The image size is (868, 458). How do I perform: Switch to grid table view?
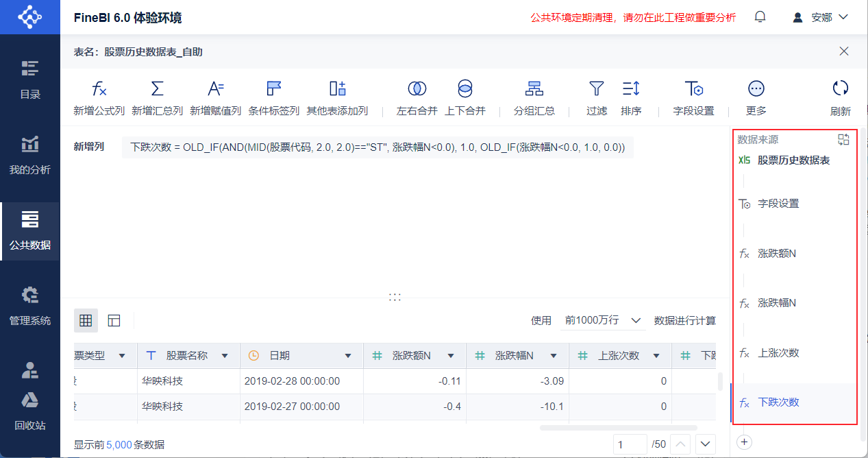tap(86, 320)
